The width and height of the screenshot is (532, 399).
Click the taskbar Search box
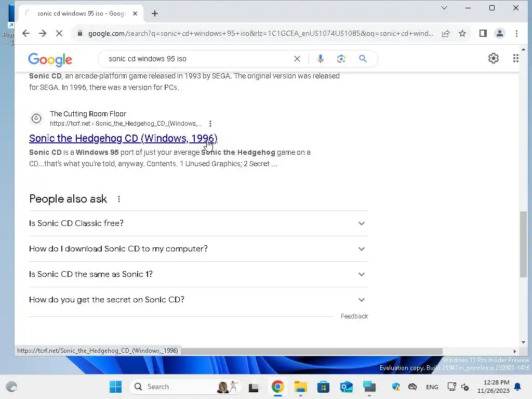pos(185,387)
